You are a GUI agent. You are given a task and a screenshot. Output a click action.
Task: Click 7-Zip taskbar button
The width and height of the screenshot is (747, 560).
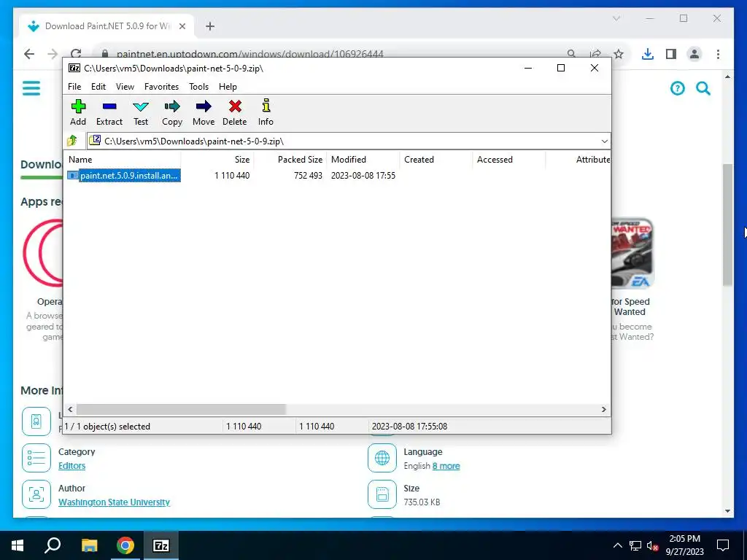161,545
